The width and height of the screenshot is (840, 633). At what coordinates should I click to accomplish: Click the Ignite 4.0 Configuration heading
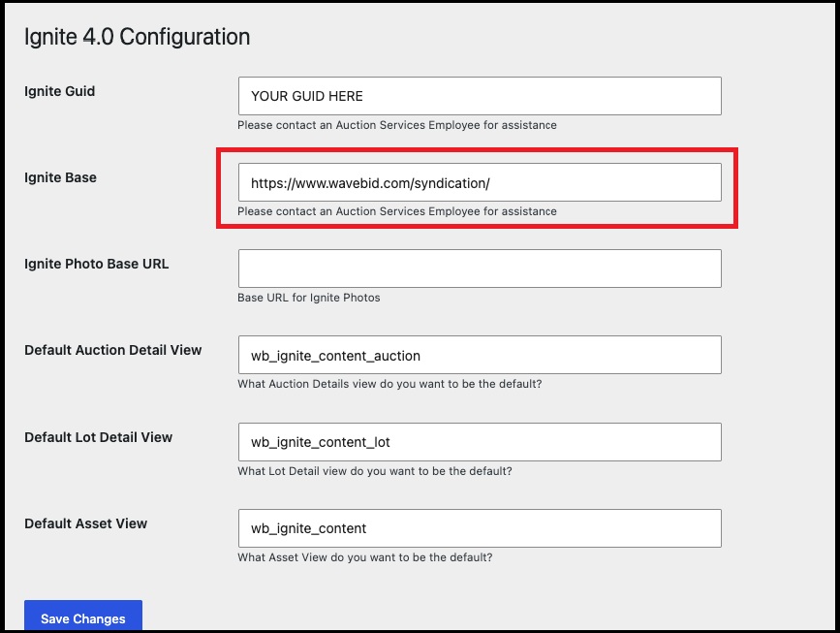(x=138, y=38)
